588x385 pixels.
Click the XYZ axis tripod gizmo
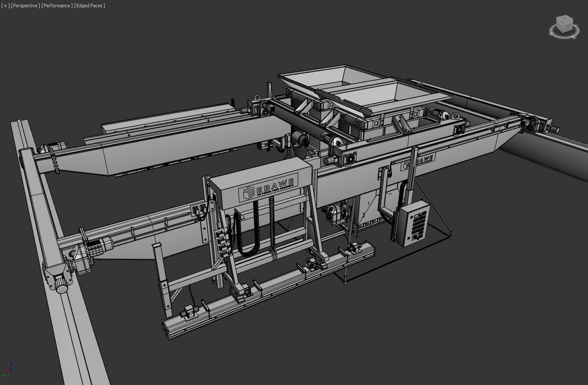(7, 369)
